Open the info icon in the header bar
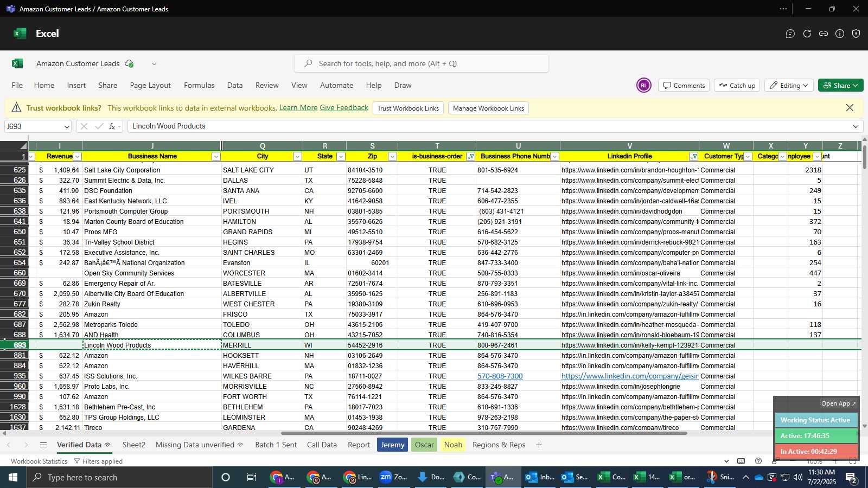This screenshot has height=488, width=868. [840, 34]
